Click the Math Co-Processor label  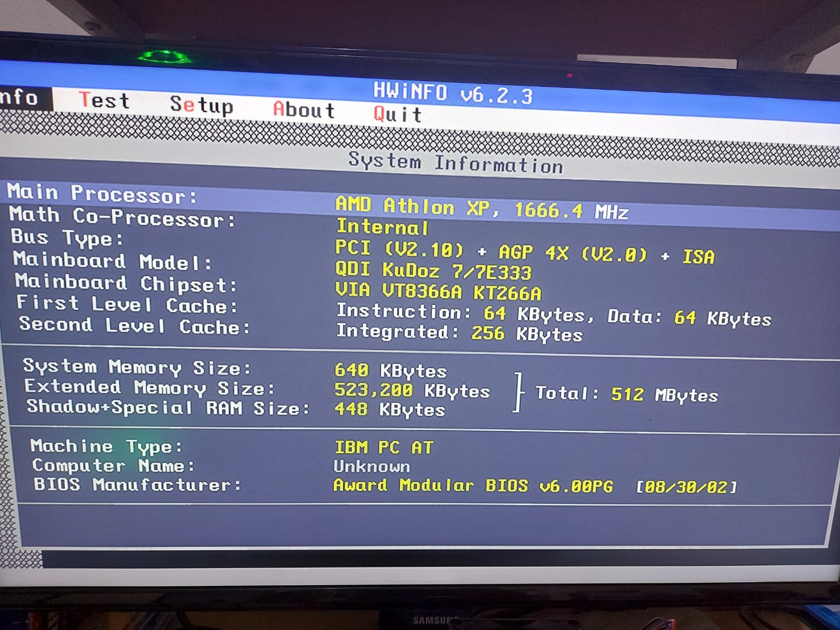click(x=122, y=217)
